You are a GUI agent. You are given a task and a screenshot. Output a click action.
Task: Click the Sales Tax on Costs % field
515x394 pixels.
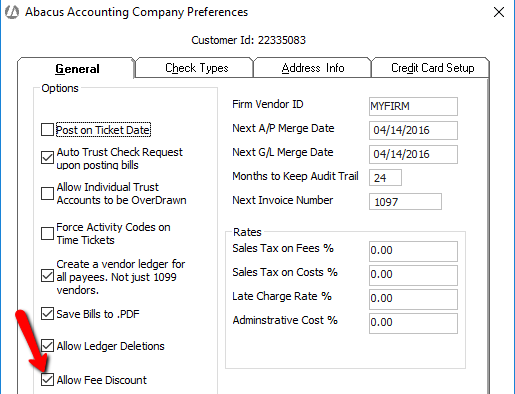tap(413, 275)
